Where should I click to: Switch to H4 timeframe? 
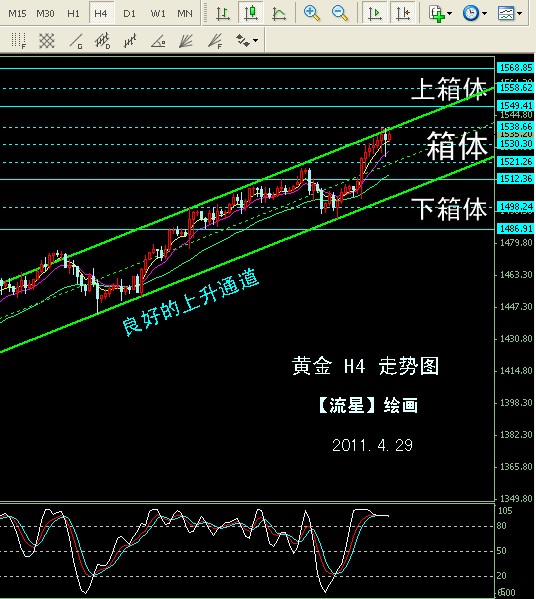100,14
